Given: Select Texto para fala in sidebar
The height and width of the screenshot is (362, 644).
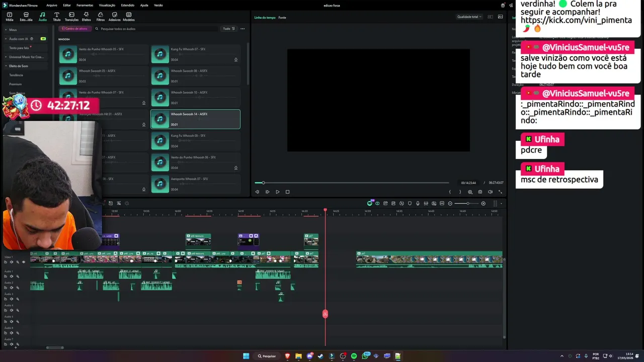Looking at the screenshot, I should [x=20, y=48].
